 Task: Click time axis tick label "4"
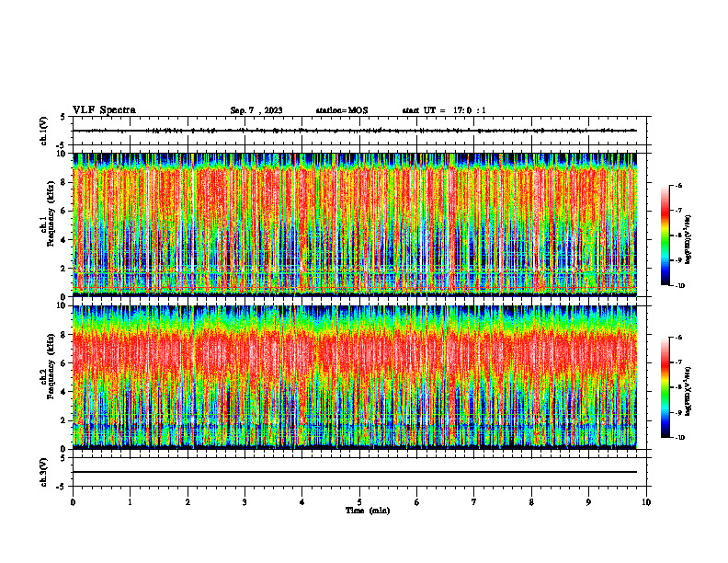click(x=302, y=502)
